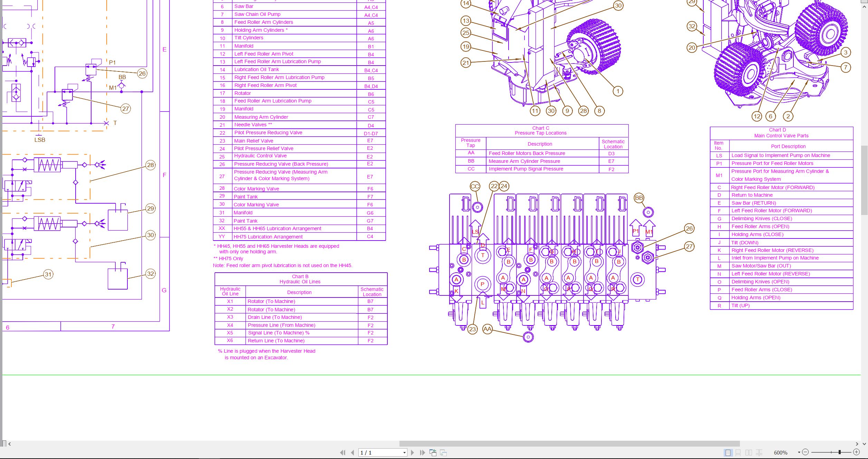Click 'Pilot Pressure Reducing Valve' row

coord(299,133)
